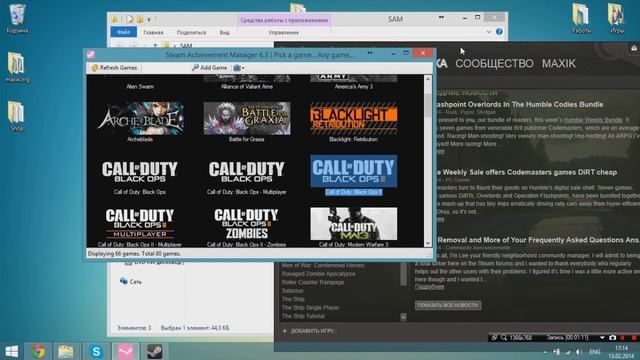640x360 pixels.
Task: Open the Windows Start button
Action: (x=12, y=351)
